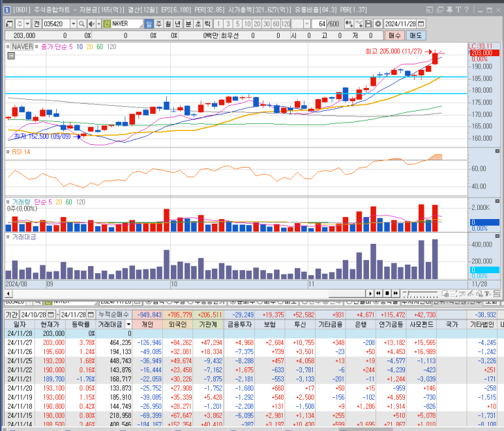Click the data grid icon under NAVER label
Screen dimensions: 504x431
pyautogui.click(x=11, y=56)
